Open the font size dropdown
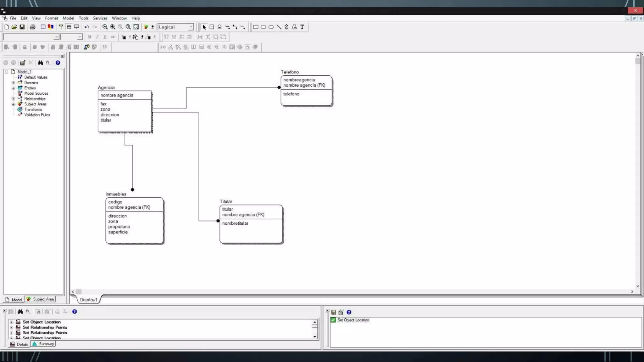 click(x=80, y=37)
